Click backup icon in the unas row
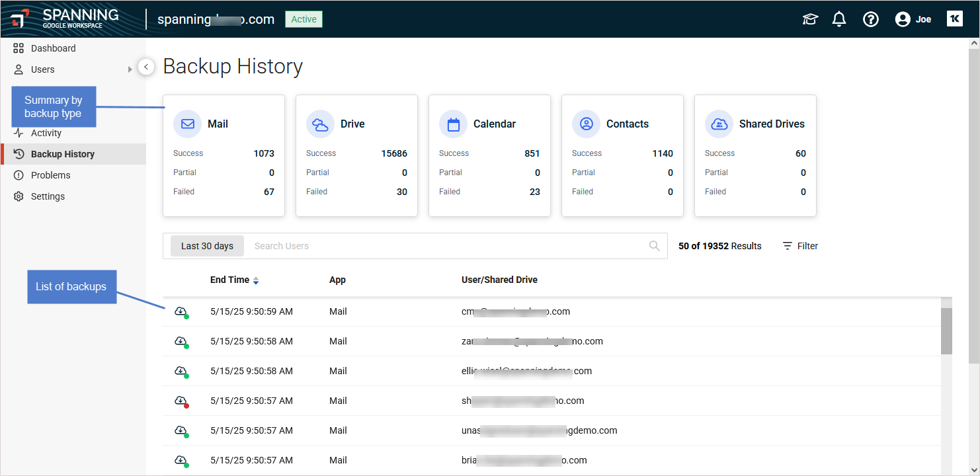Viewport: 980px width, 476px height. pyautogui.click(x=181, y=431)
